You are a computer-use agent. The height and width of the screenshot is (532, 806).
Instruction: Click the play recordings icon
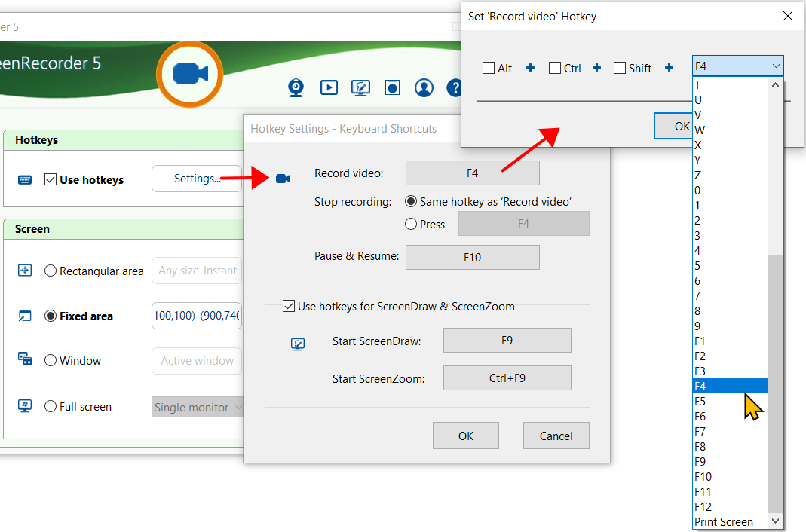[x=329, y=88]
